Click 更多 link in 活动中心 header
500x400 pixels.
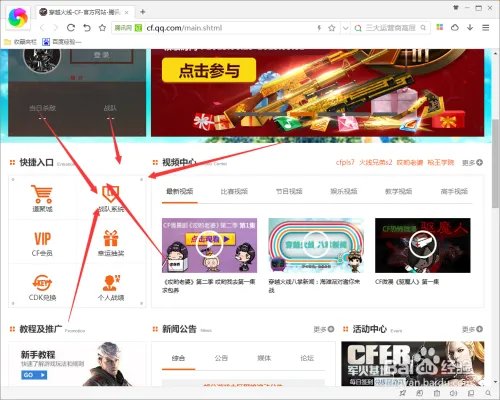472,329
